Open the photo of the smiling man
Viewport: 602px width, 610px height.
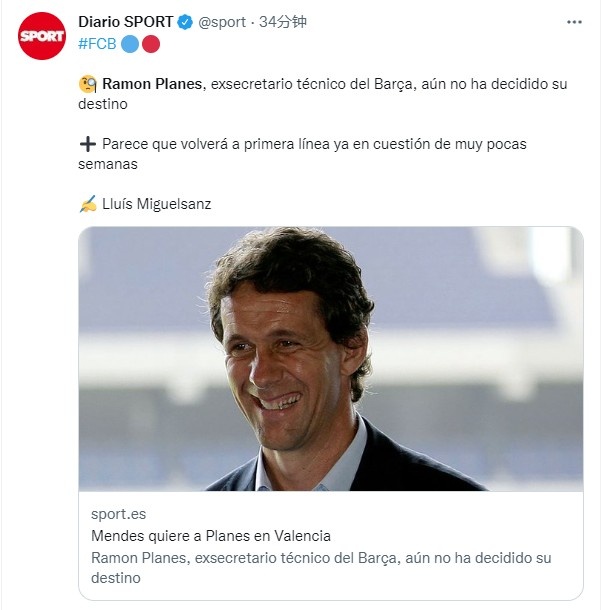[x=330, y=358]
